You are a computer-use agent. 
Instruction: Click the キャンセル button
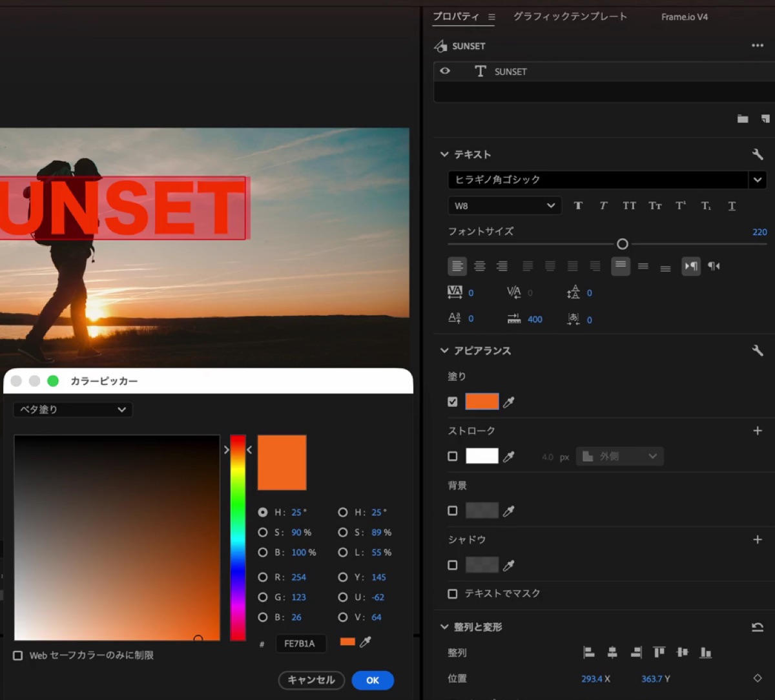311,680
